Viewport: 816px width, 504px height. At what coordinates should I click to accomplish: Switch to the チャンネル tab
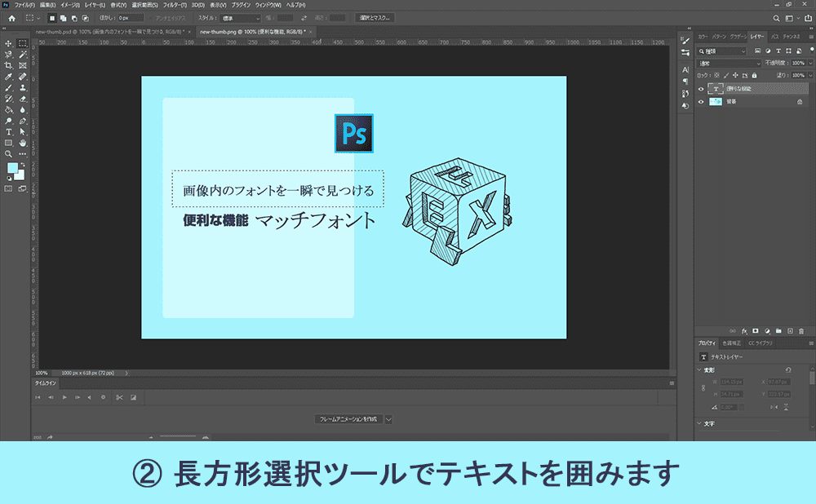[x=789, y=36]
